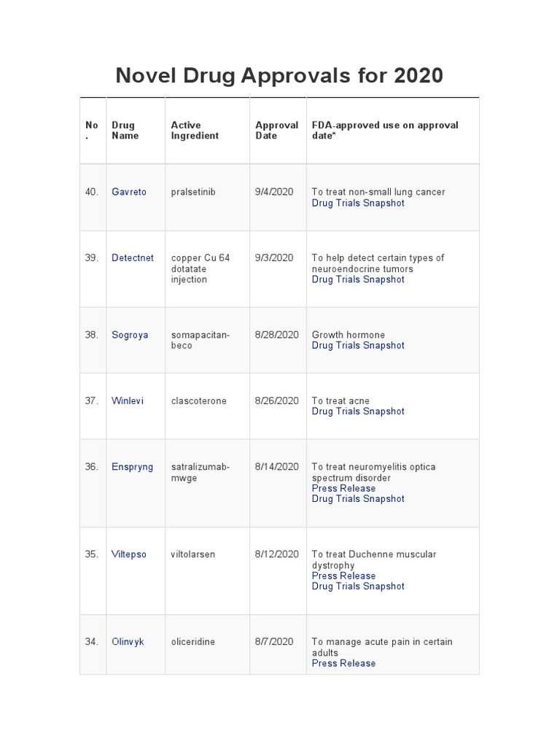Viewport: 560px width, 747px height.
Task: Open Drug Trials Snapshot for Detectnet
Action: 358,279
